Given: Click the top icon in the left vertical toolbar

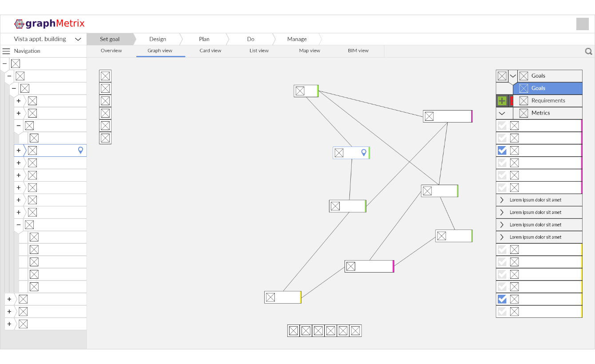Looking at the screenshot, I should click(x=105, y=76).
